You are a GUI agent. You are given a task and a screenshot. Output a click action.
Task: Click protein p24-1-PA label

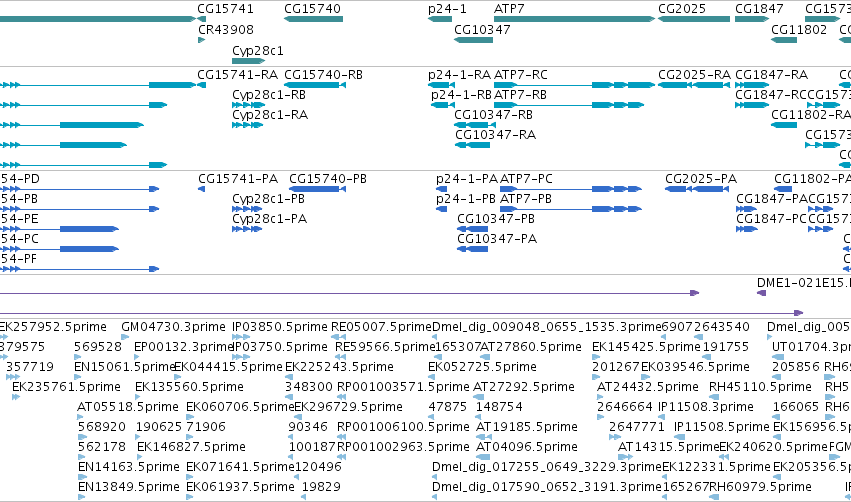[x=467, y=179]
